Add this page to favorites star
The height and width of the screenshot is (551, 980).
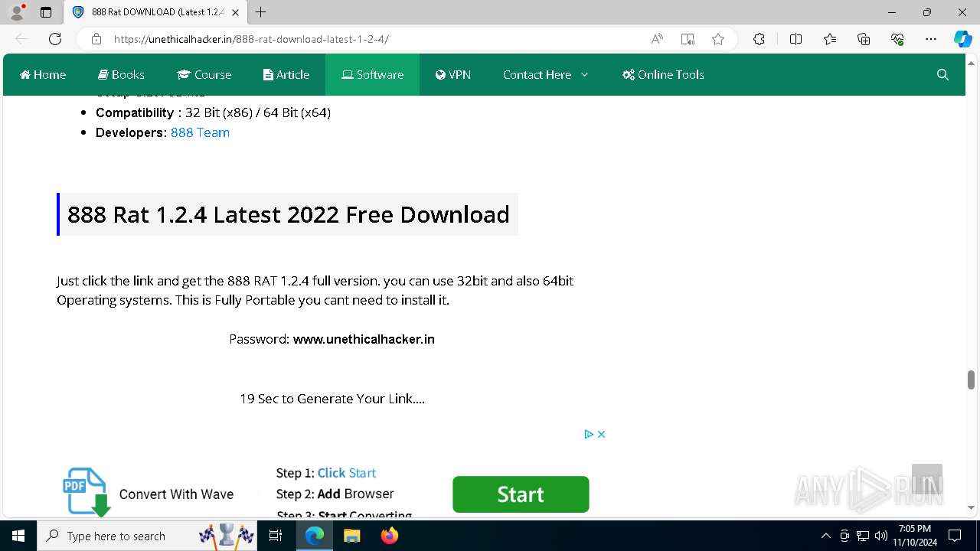(x=718, y=39)
